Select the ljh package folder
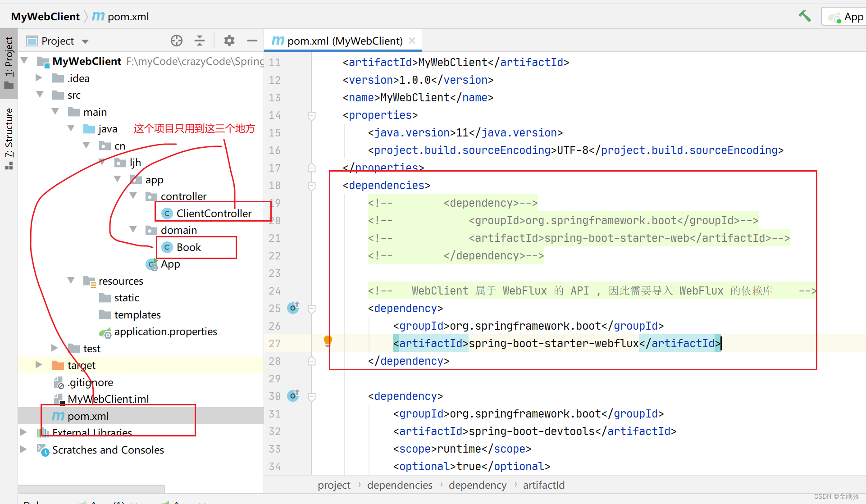This screenshot has width=866, height=504. [x=128, y=162]
